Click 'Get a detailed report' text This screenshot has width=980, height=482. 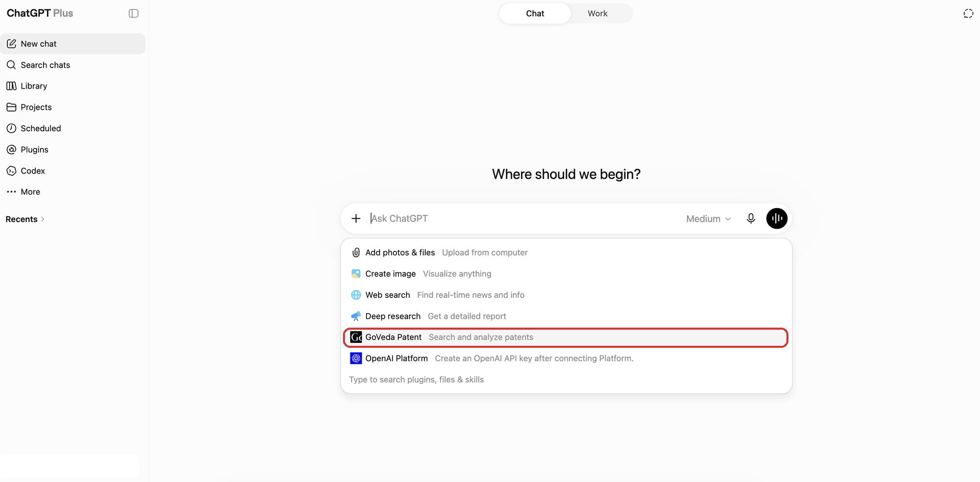[467, 316]
